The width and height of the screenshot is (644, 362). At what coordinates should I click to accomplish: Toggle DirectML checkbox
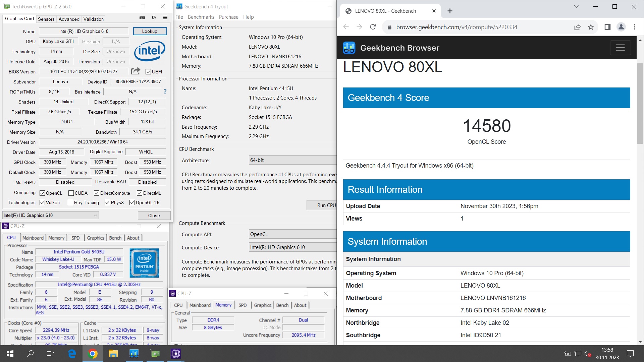[x=140, y=193]
